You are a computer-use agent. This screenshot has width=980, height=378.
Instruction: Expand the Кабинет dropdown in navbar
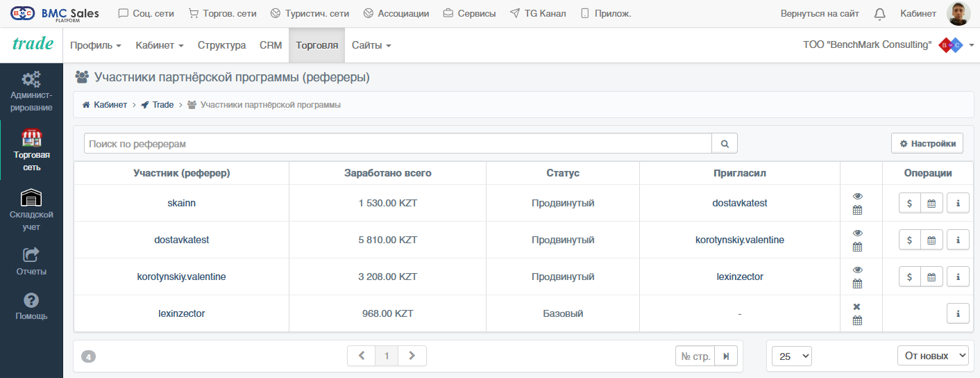(160, 45)
